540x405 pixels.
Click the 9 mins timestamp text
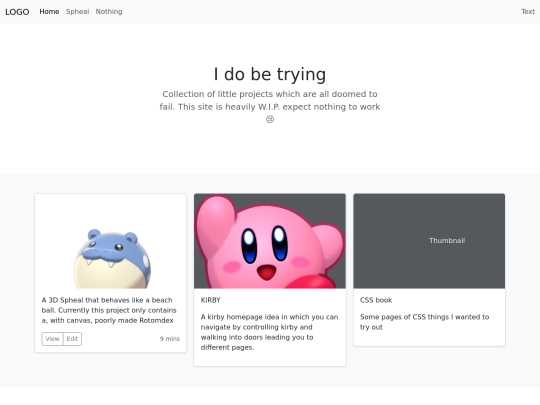(x=170, y=339)
